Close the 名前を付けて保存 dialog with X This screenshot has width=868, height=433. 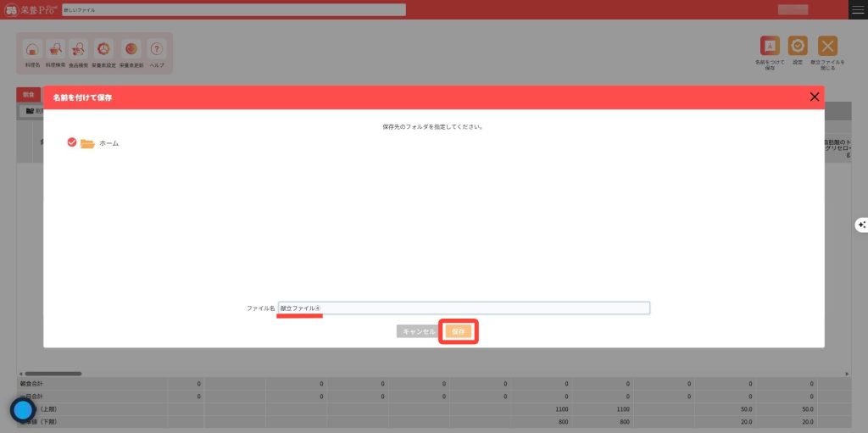(815, 97)
